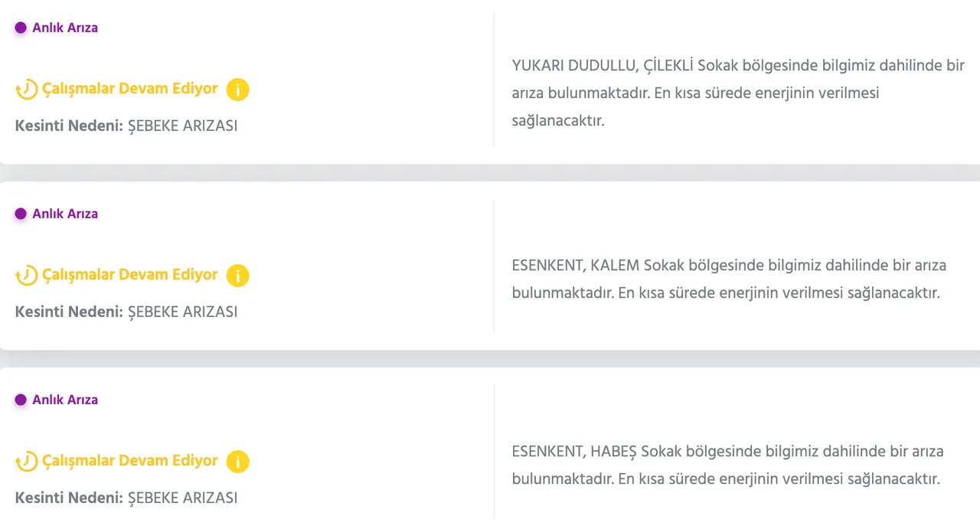Click the purple dot on the middle outage card
Screen dimensions: 980x526
tap(18, 213)
